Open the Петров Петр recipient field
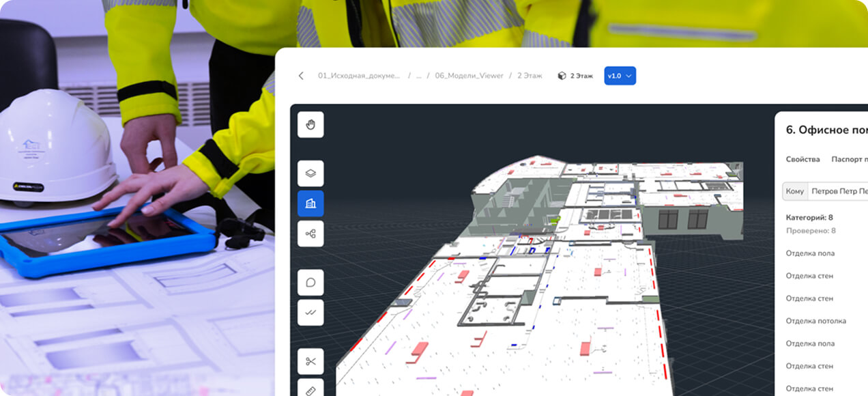Image resolution: width=868 pixels, height=396 pixels. coord(838,191)
